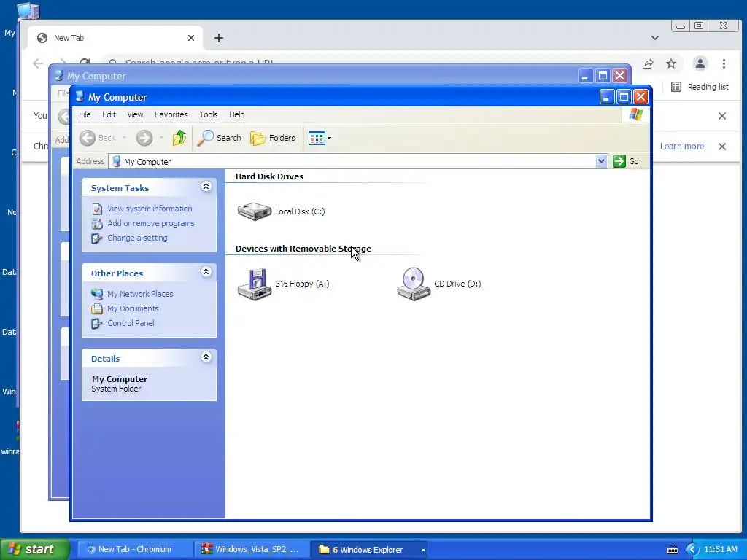Switch to New Tab - Chromium taskbar button
The image size is (747, 560).
(134, 549)
